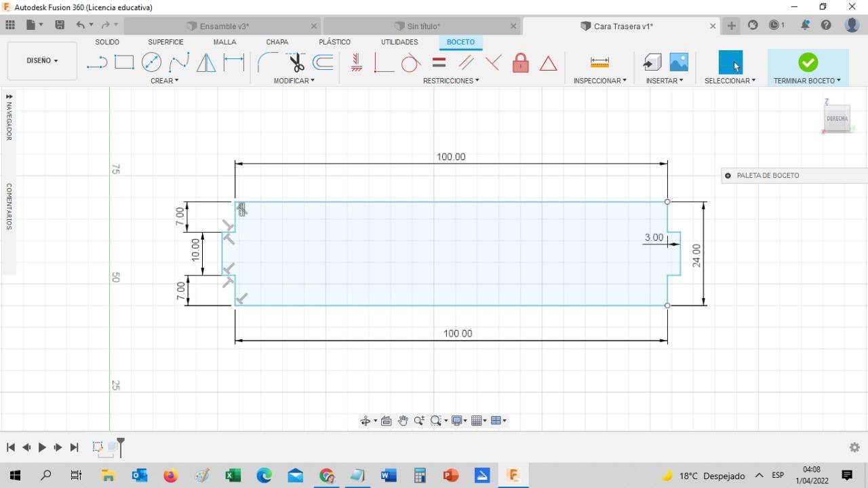Select the Line sketch tool

(x=97, y=63)
